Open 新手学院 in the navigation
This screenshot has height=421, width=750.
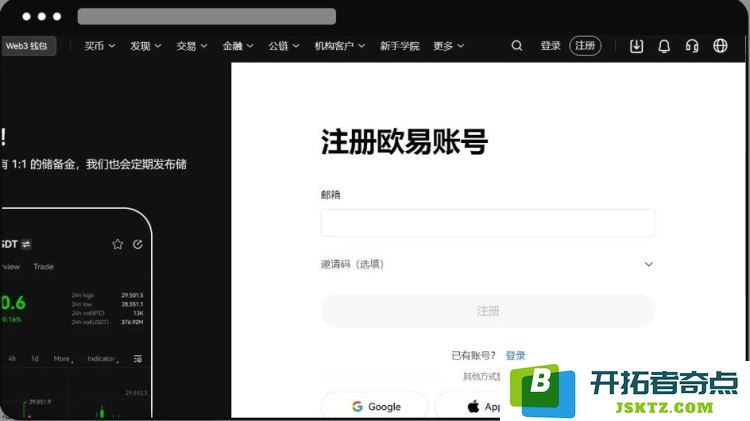click(399, 46)
